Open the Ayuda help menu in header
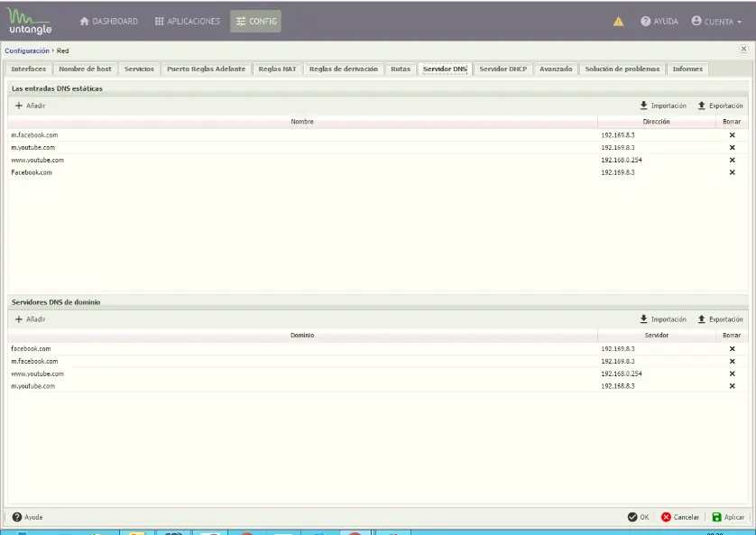The width and height of the screenshot is (756, 535). tap(659, 22)
